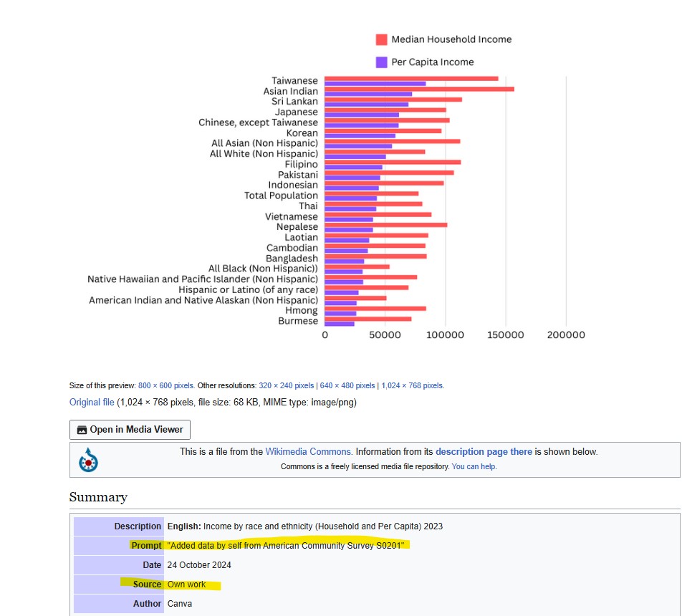
Task: Click the 200000 axis tick label
Action: tap(566, 335)
